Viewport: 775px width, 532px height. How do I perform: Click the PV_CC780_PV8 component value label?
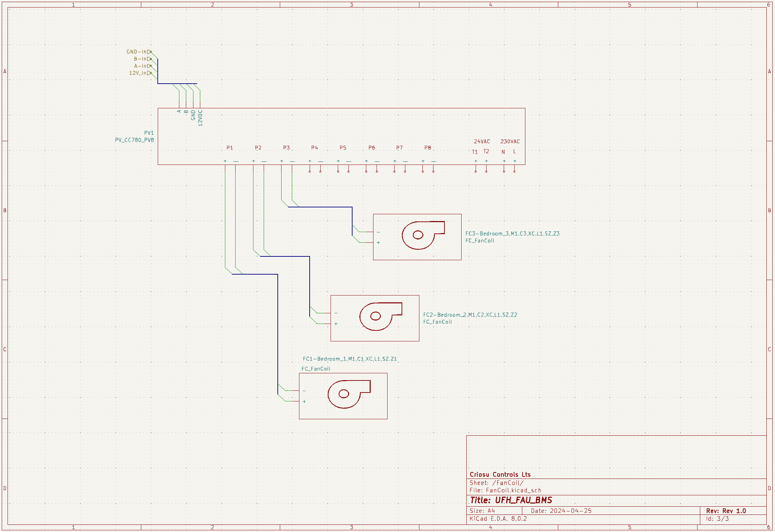point(134,140)
